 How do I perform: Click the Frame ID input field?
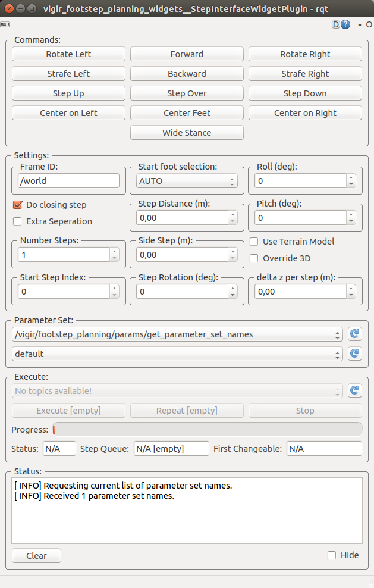[x=70, y=181]
